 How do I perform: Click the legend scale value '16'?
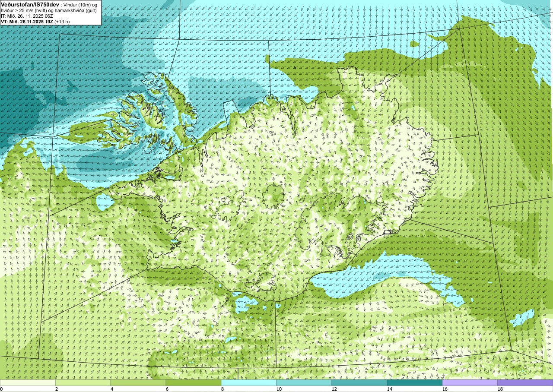coord(445,389)
